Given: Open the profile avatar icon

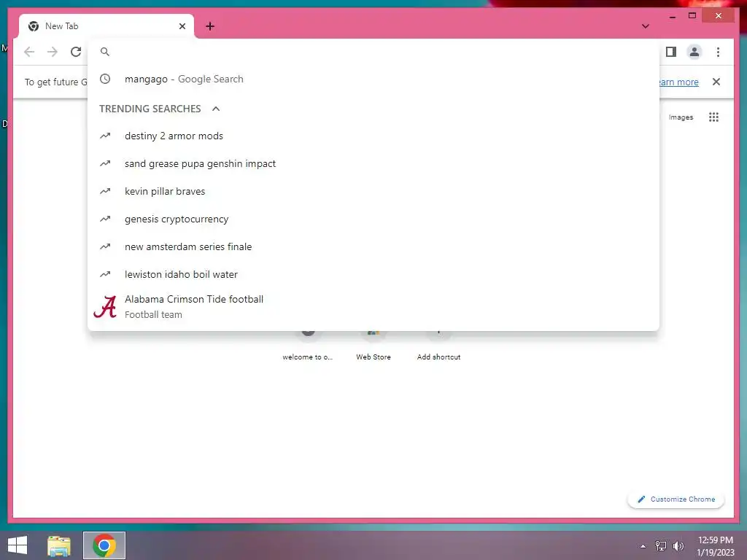Looking at the screenshot, I should 694,52.
